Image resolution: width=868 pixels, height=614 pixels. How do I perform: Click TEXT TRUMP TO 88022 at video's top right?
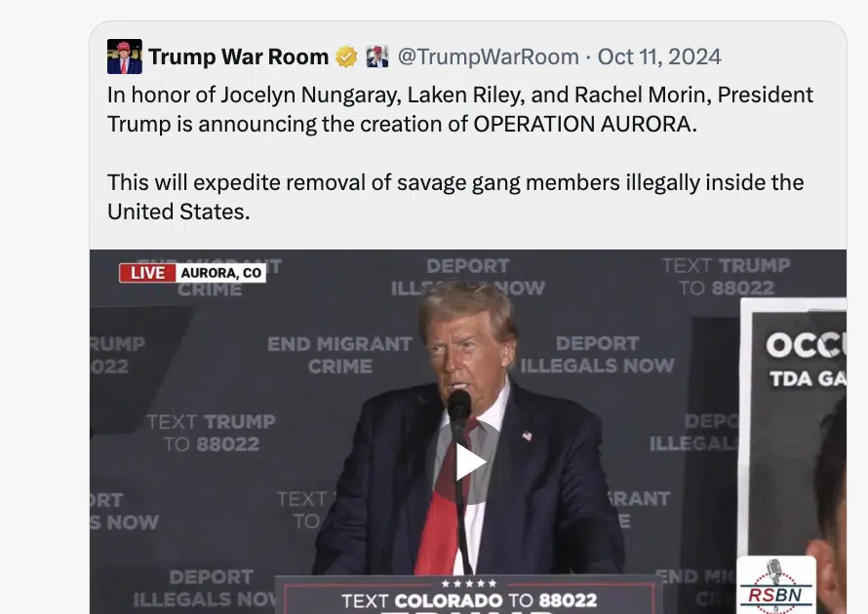pos(727,277)
